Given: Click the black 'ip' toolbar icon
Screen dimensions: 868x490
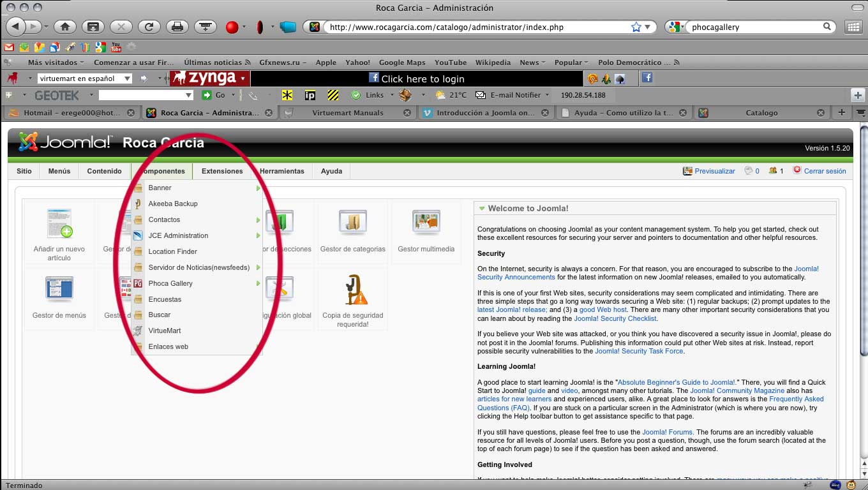Looking at the screenshot, I should tap(310, 95).
